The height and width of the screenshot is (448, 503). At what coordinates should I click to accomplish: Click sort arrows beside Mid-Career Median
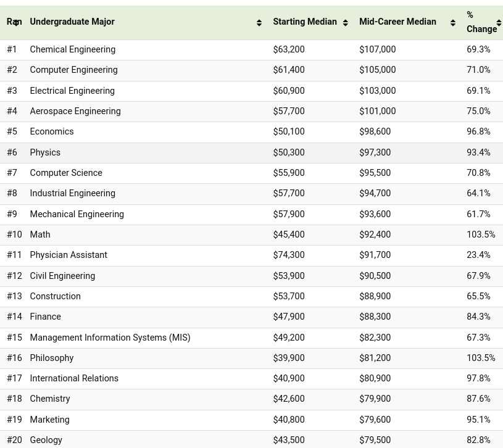point(453,23)
